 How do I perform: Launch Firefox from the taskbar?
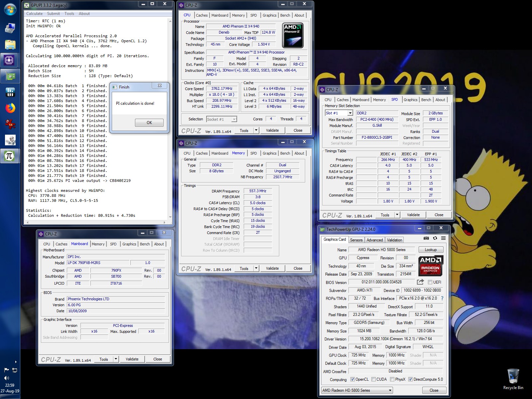pos(10,108)
